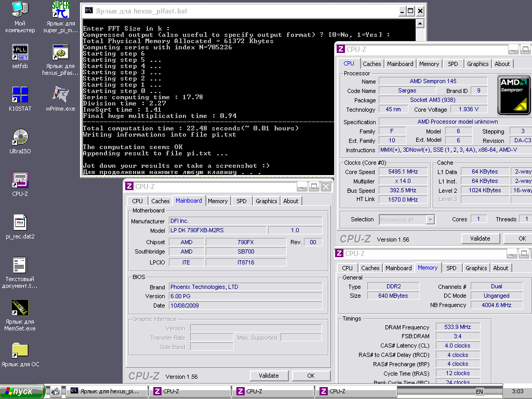The width and height of the screenshot is (532, 399).
Task: Click OK in the Mainboard CPU-Z window
Action: tap(311, 376)
